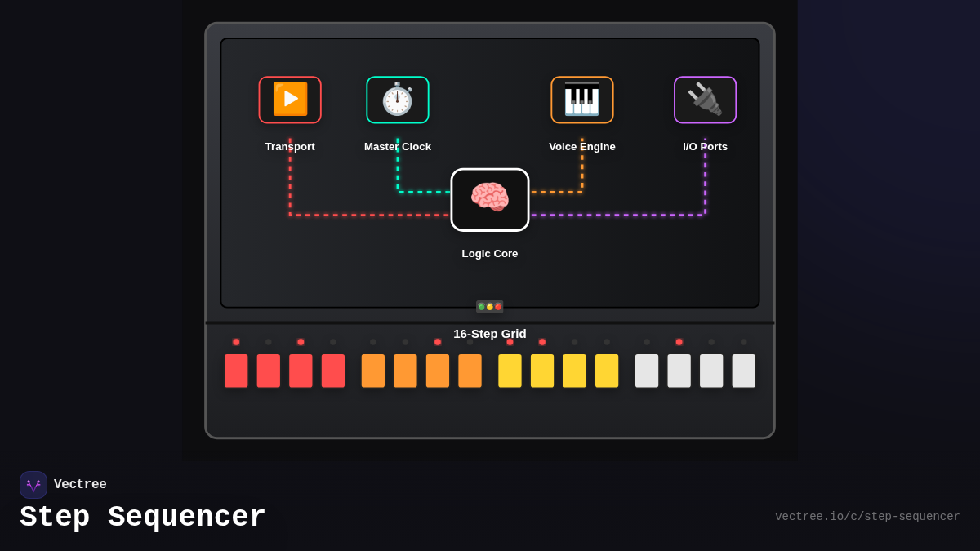Click the Step Sequencer title text
The image size is (980, 551).
coord(142,516)
